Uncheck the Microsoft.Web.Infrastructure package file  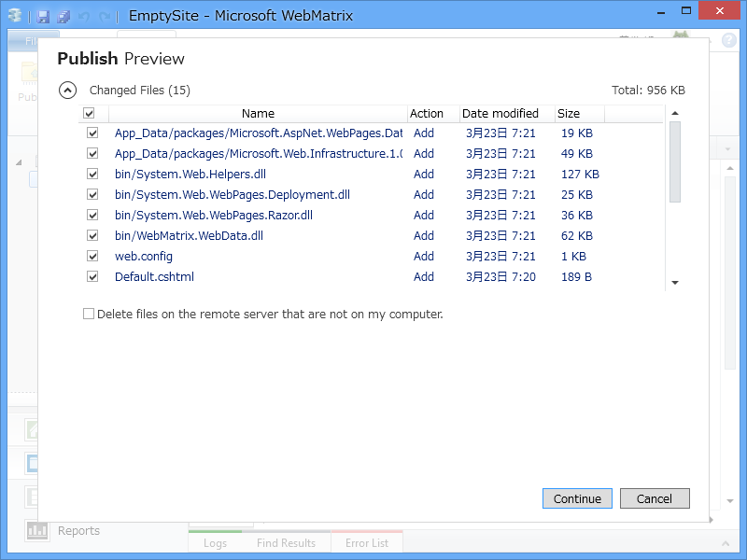click(x=92, y=153)
